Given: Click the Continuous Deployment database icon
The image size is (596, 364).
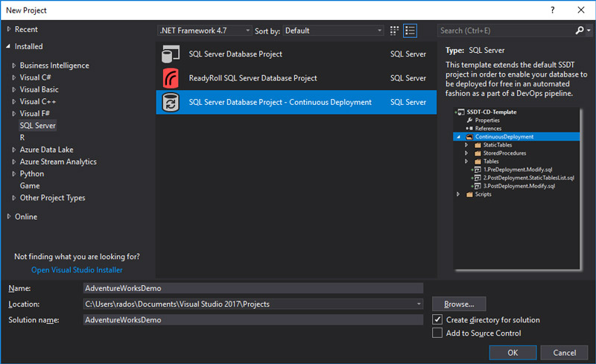Looking at the screenshot, I should tap(171, 102).
